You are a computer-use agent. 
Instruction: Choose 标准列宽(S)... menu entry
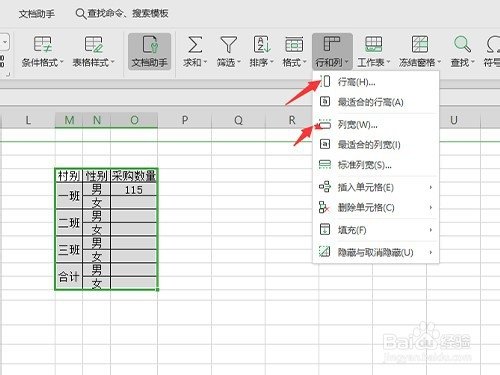[x=376, y=165]
